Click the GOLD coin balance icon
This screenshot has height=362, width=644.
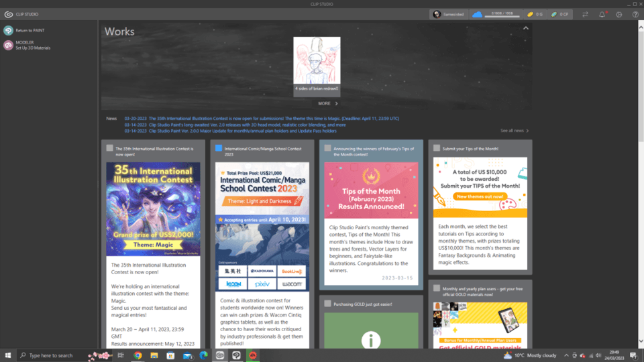click(530, 14)
